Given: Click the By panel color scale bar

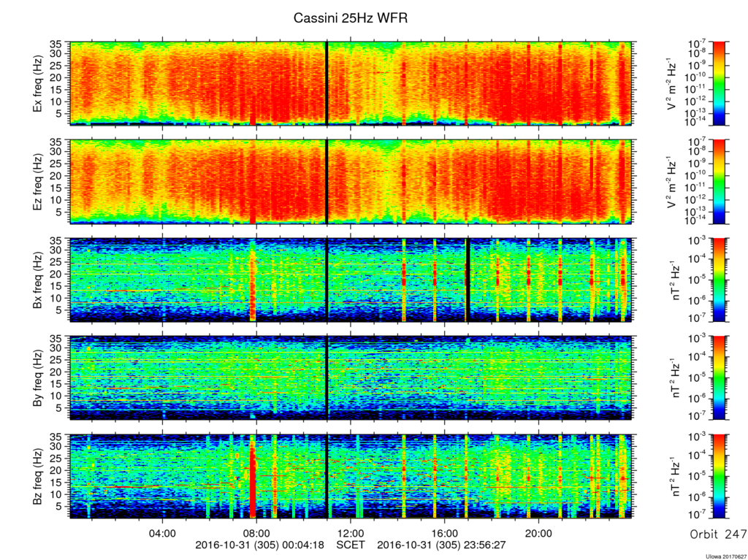Looking at the screenshot, I should point(719,377).
